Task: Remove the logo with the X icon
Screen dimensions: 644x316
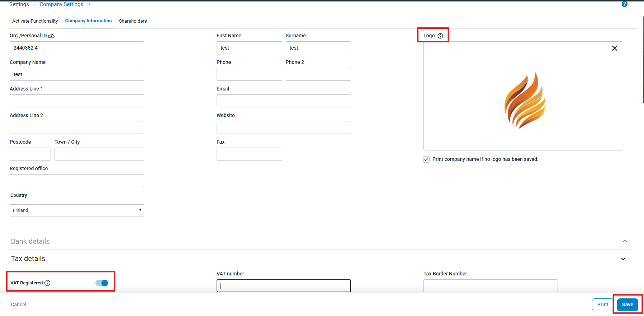Action: (614, 48)
